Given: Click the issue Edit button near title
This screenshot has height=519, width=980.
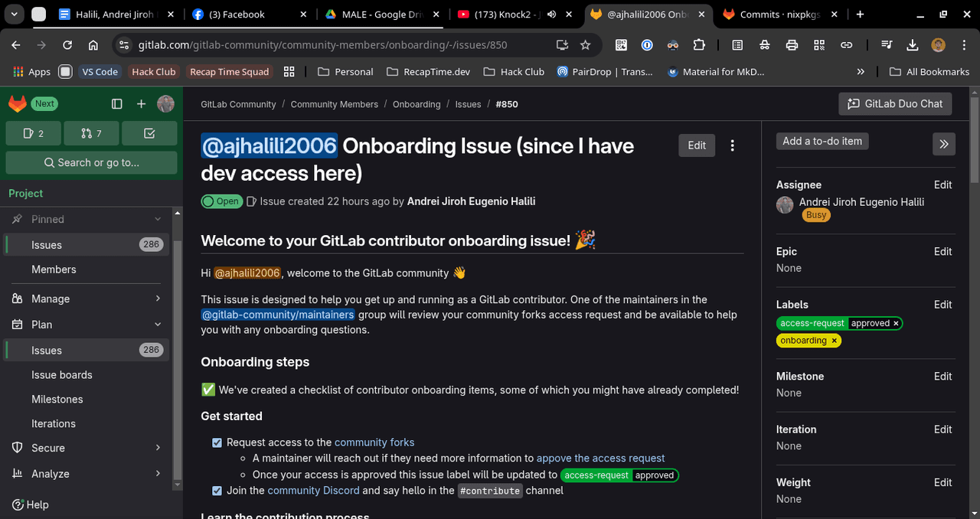Looking at the screenshot, I should [x=697, y=145].
